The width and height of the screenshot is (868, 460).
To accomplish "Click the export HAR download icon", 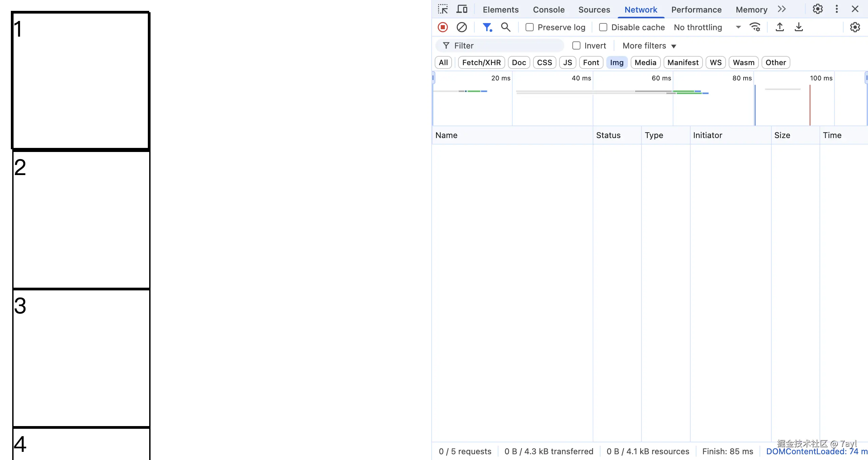I will pos(799,27).
